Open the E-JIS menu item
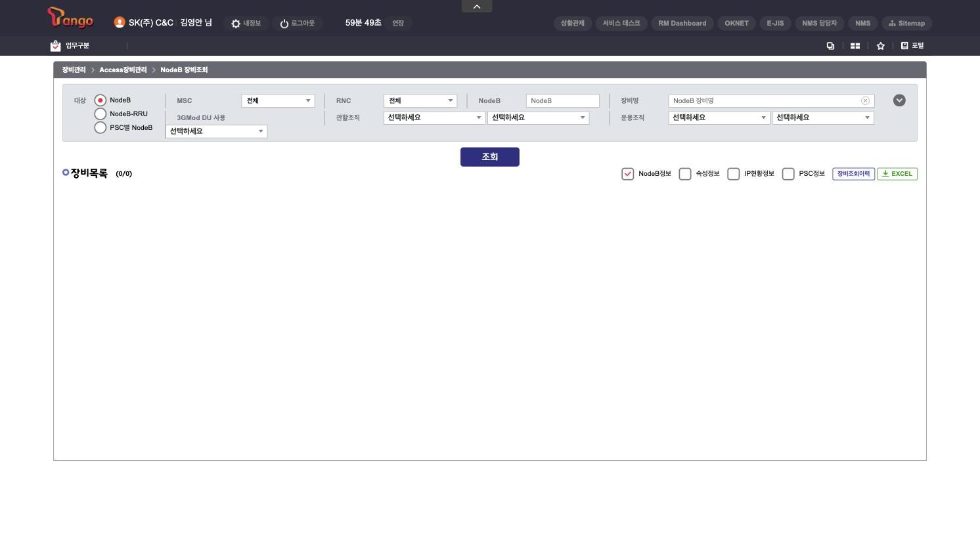980x533 pixels. (776, 23)
